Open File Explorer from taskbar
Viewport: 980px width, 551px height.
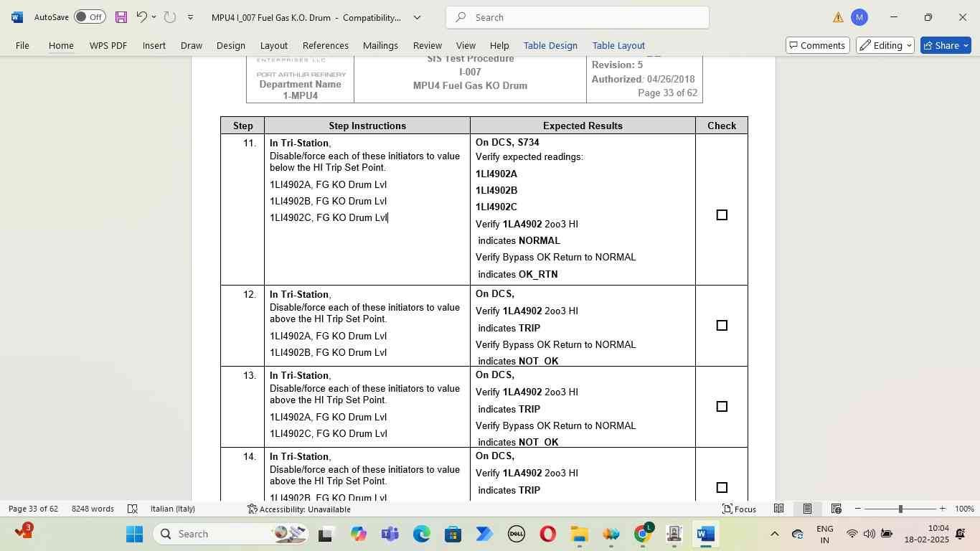pyautogui.click(x=579, y=534)
